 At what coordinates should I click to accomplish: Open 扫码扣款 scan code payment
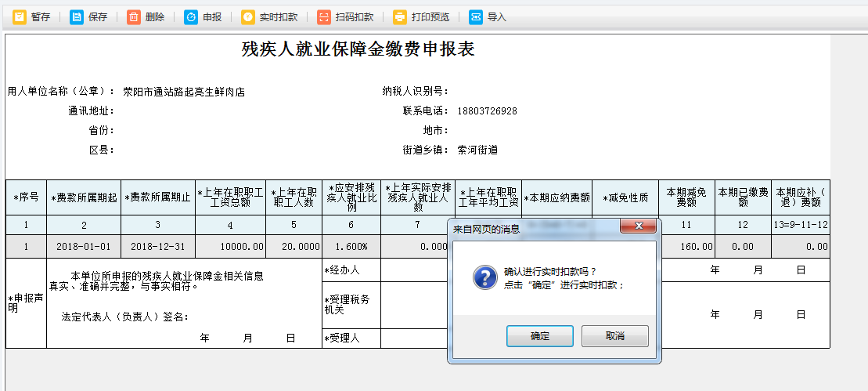pyautogui.click(x=324, y=16)
